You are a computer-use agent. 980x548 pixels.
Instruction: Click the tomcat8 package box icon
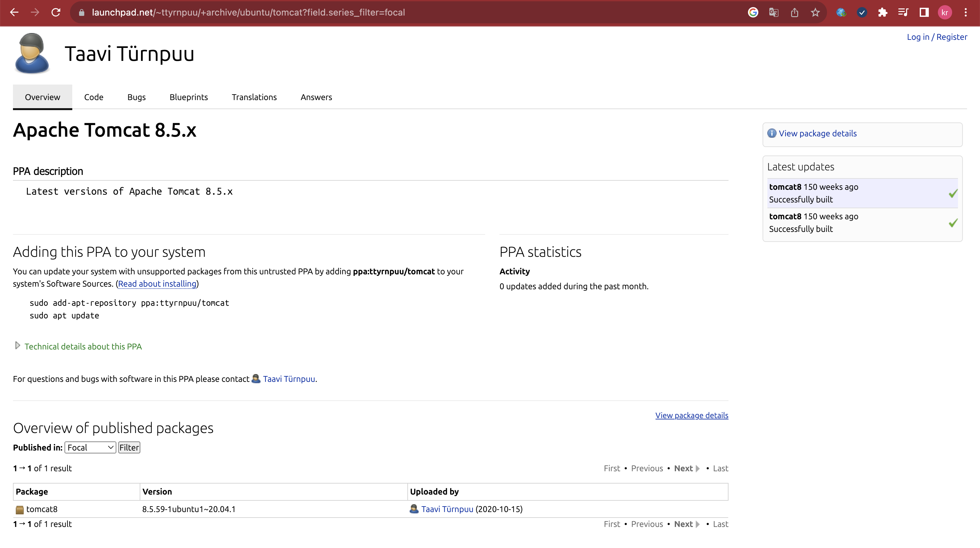coord(19,509)
